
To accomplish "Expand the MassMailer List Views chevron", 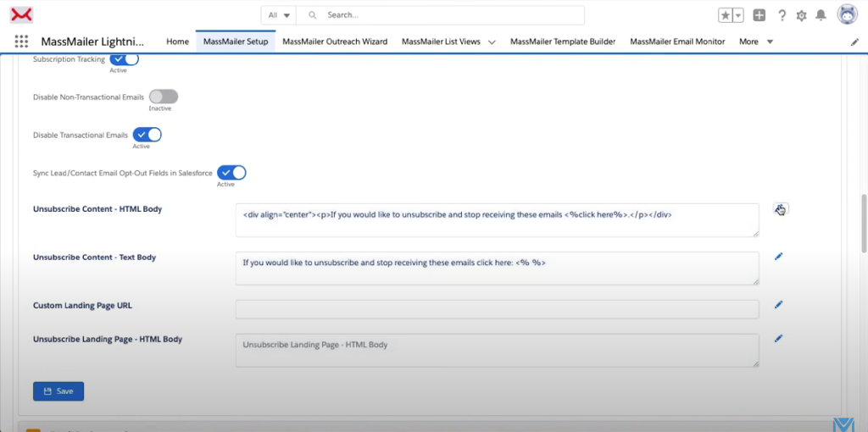I will click(492, 42).
